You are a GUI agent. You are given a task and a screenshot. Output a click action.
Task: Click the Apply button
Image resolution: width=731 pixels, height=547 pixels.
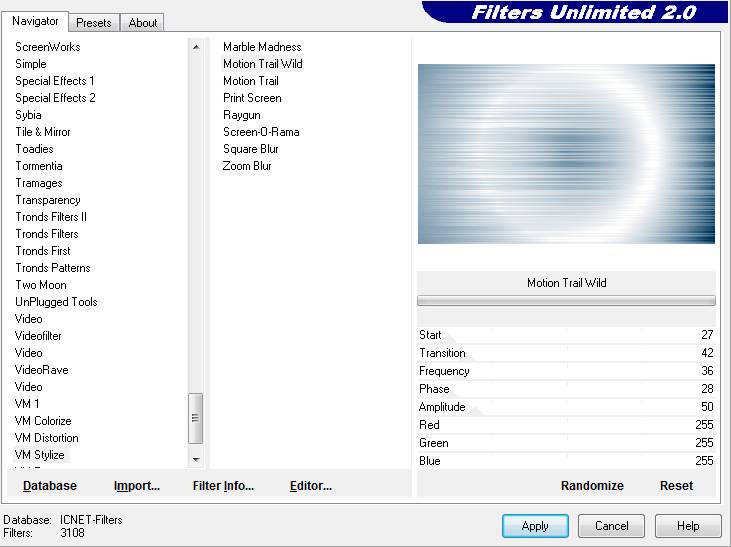click(535, 526)
